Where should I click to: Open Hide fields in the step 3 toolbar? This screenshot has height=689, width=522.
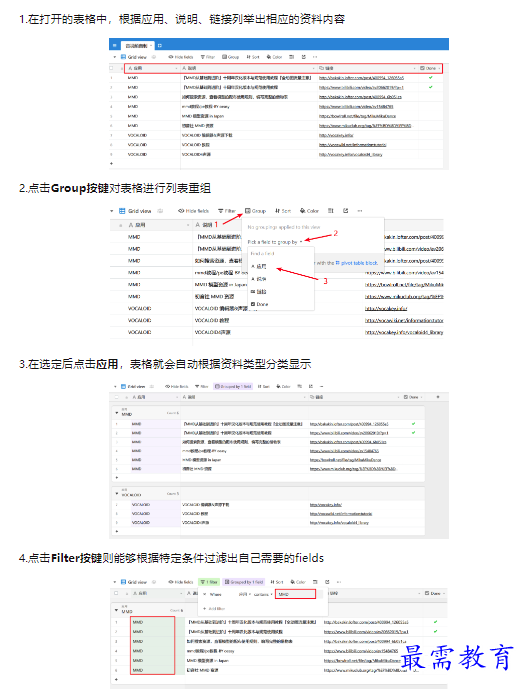(177, 386)
